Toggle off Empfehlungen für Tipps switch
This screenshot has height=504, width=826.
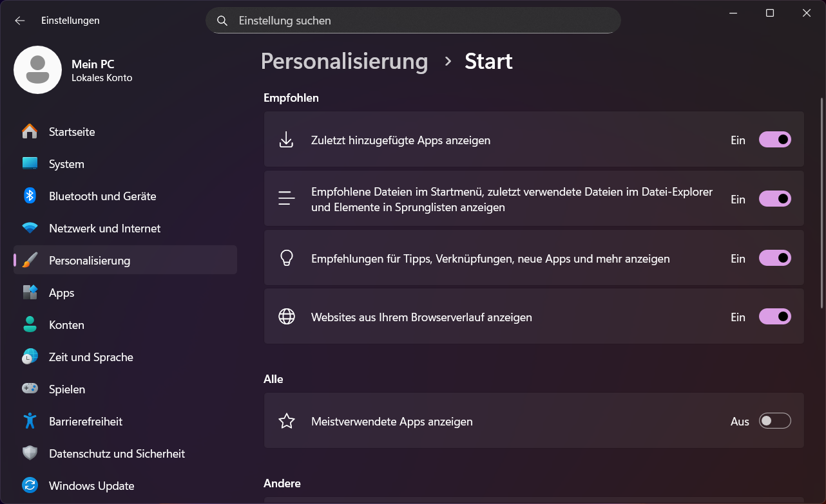coord(774,258)
